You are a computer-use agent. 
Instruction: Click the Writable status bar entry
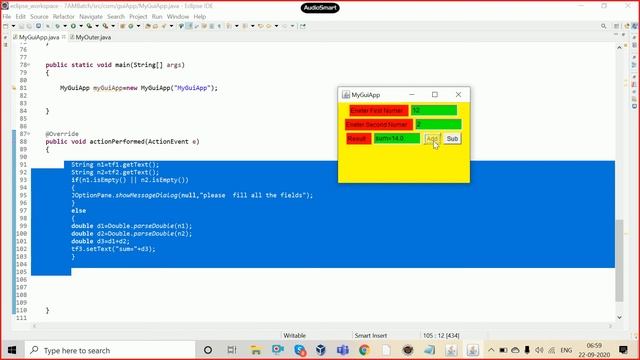click(x=294, y=336)
